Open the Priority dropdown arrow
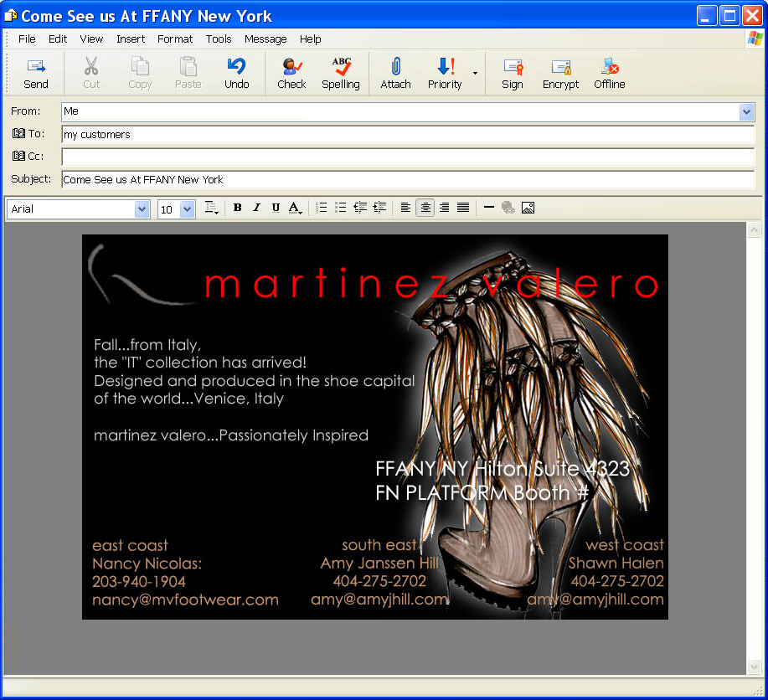 [x=475, y=74]
